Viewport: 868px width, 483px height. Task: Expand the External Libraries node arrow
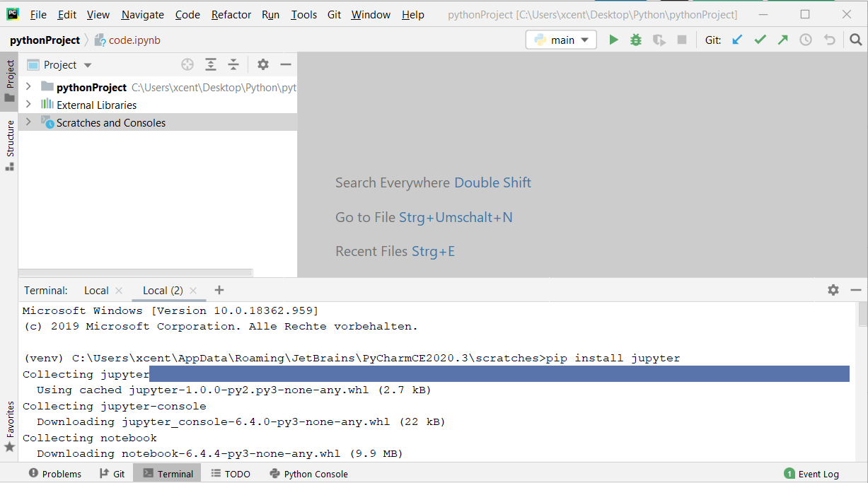[x=28, y=104]
